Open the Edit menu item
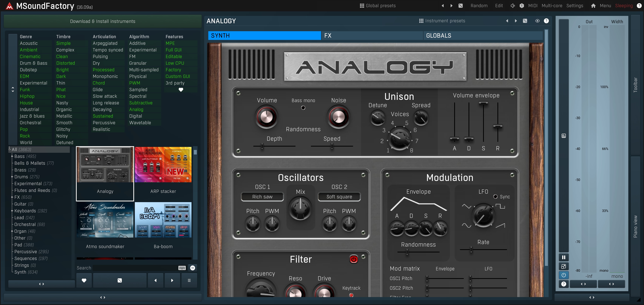 click(499, 6)
